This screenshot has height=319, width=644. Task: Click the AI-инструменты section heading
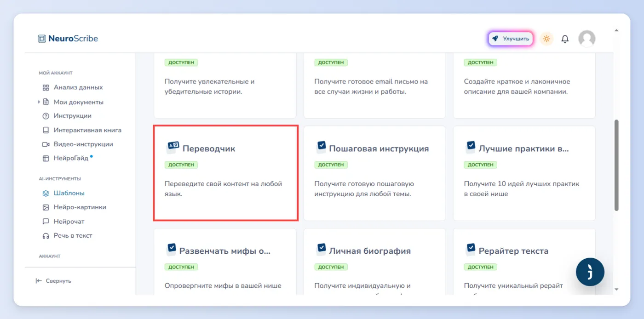60,179
